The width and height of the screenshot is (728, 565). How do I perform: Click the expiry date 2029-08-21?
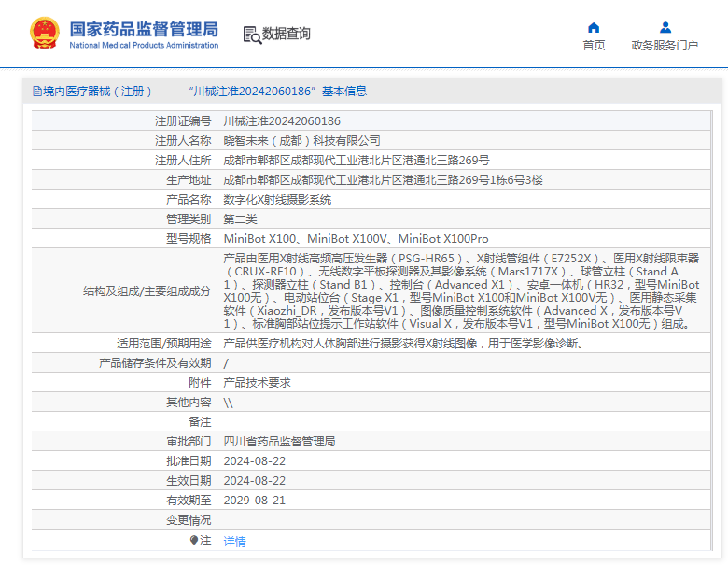(x=255, y=501)
